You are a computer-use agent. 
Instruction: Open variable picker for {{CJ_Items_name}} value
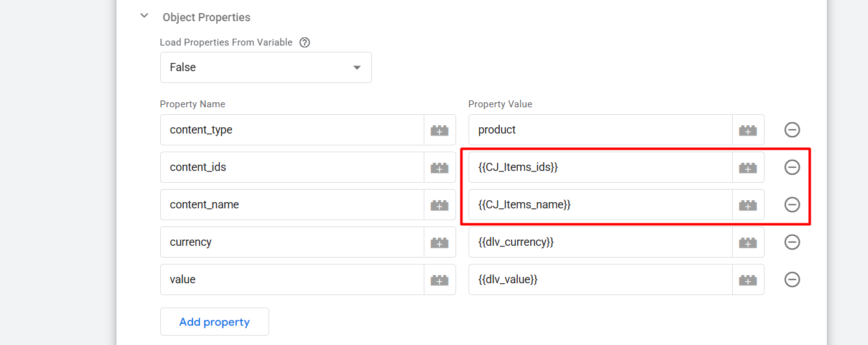point(748,205)
